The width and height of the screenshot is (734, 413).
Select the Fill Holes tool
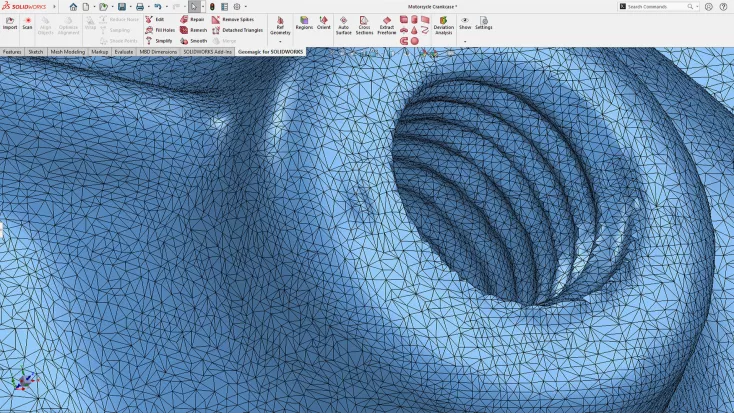coord(159,30)
